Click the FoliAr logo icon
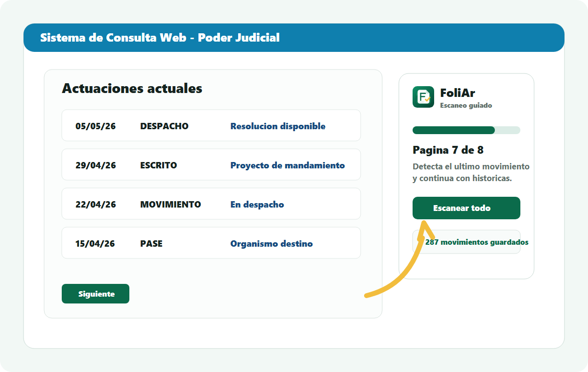Viewport: 588px width, 372px height. [423, 97]
